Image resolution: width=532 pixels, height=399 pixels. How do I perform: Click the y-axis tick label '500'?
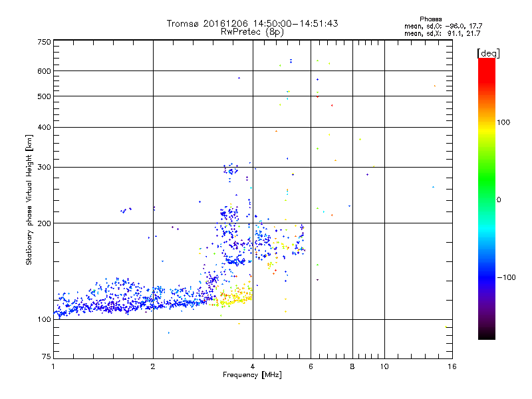(x=45, y=96)
